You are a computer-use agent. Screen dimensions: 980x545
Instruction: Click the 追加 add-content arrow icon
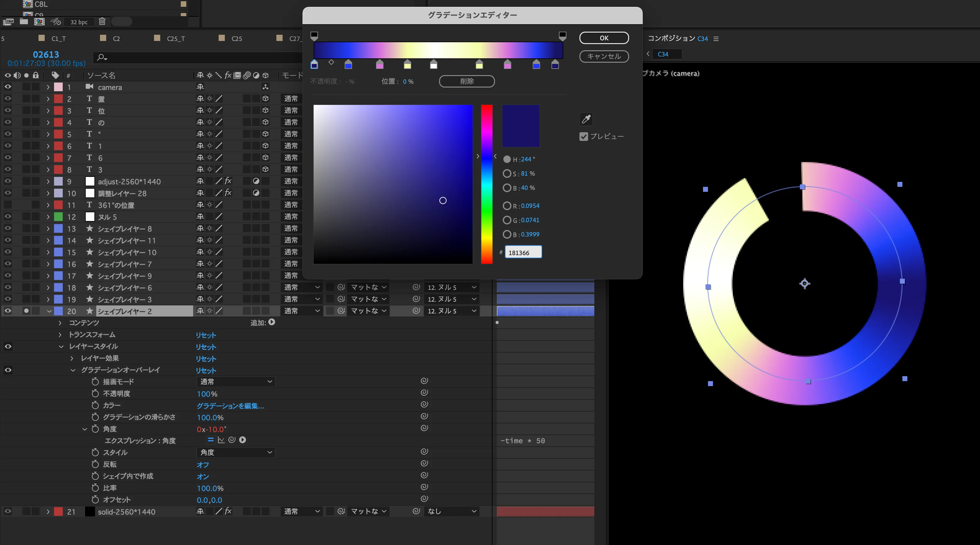272,322
